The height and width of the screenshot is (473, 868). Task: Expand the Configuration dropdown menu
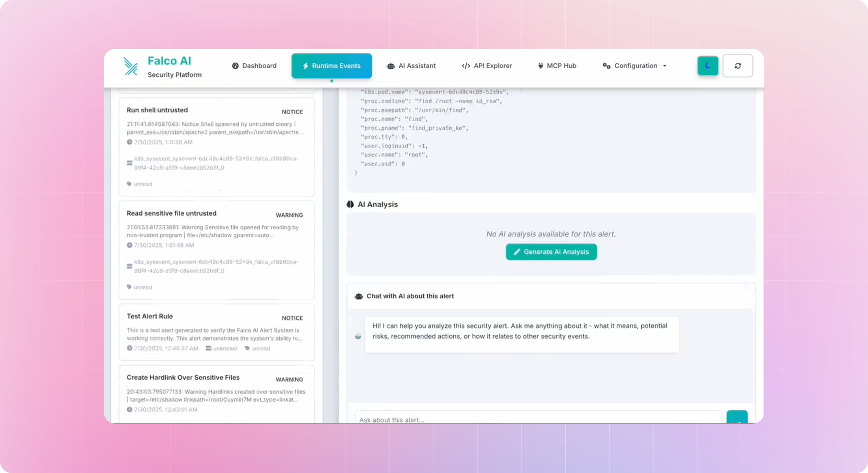pos(634,66)
